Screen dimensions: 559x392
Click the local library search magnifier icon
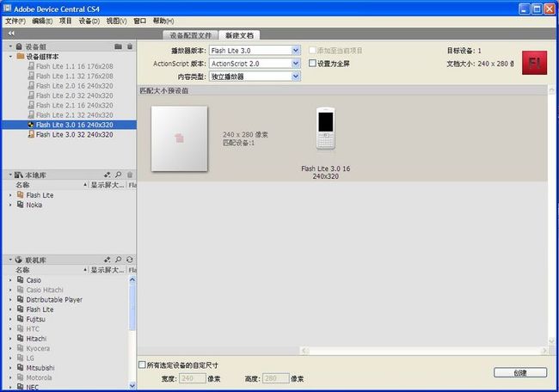[x=119, y=175]
